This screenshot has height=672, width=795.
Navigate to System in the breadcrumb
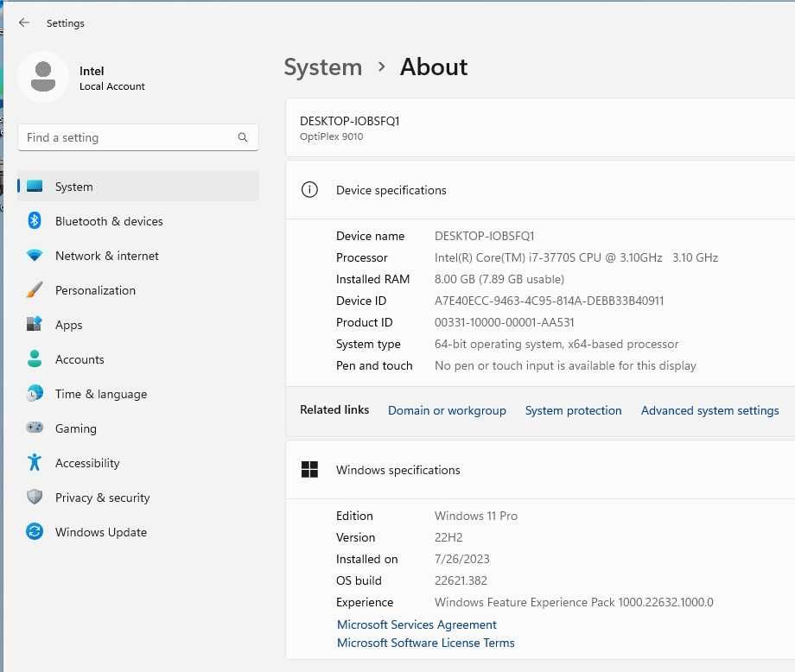point(323,67)
